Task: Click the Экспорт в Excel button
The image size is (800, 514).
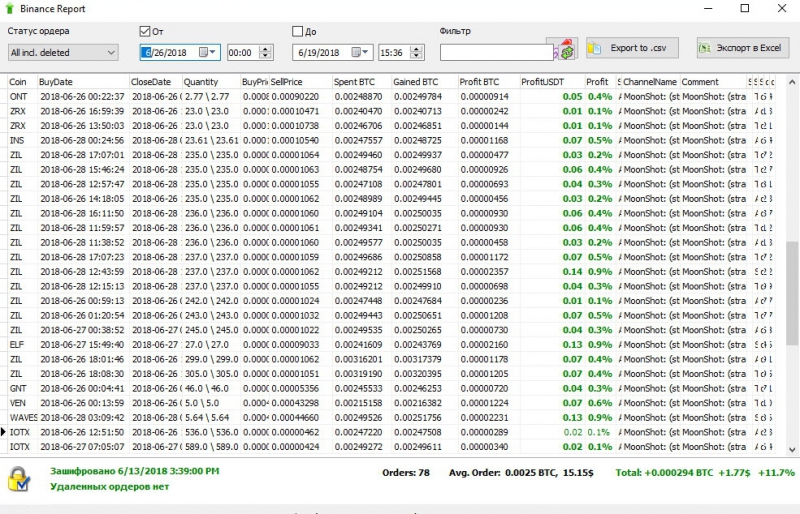Action: point(742,48)
